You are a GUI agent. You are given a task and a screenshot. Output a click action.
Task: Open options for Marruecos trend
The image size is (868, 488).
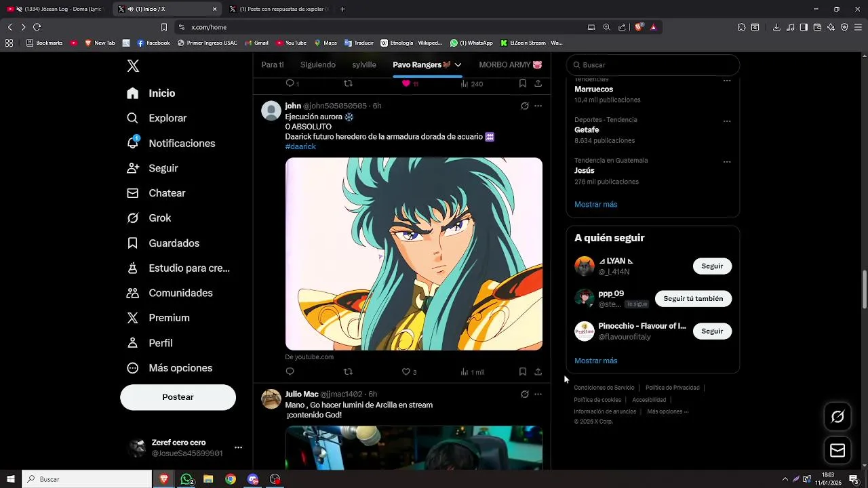coord(726,81)
